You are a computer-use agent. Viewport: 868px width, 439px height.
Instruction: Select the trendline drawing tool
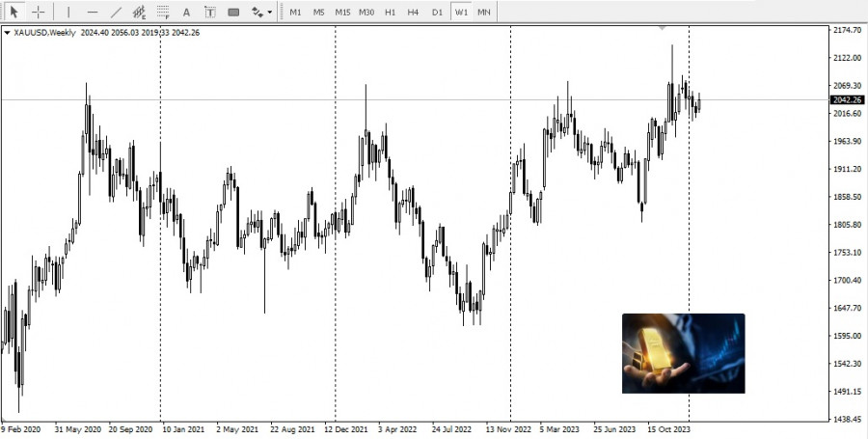click(116, 12)
